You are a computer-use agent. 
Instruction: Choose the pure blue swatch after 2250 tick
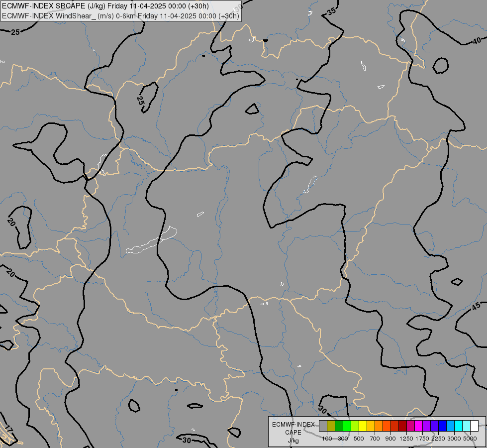[443, 426]
